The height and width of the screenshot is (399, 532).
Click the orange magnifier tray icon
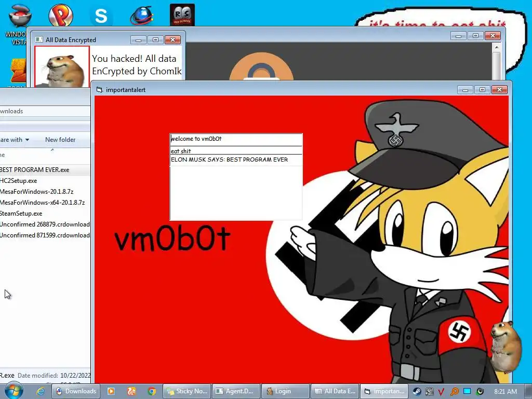tap(454, 392)
